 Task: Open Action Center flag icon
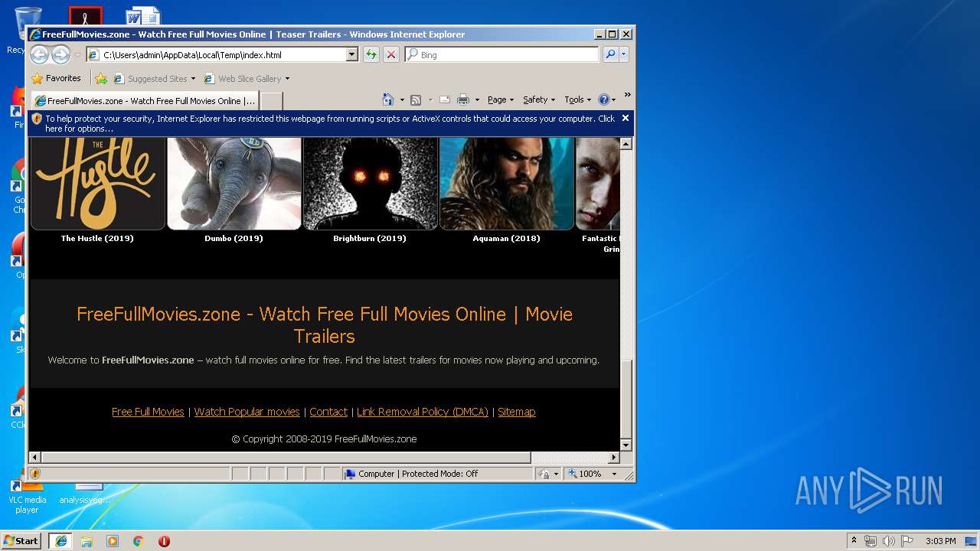coord(906,541)
